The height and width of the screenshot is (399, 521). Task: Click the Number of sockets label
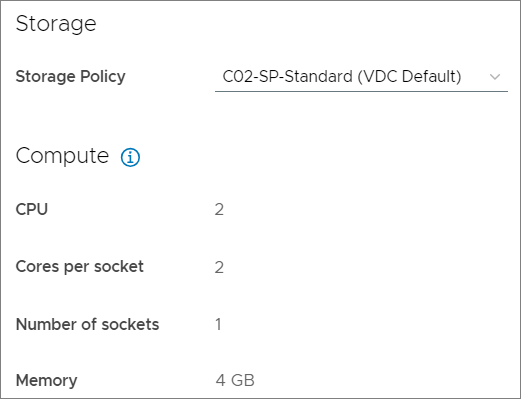coord(88,324)
